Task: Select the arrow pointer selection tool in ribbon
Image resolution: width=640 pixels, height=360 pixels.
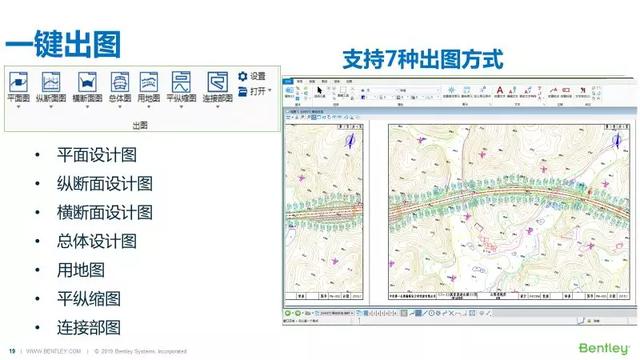Action: (320, 90)
